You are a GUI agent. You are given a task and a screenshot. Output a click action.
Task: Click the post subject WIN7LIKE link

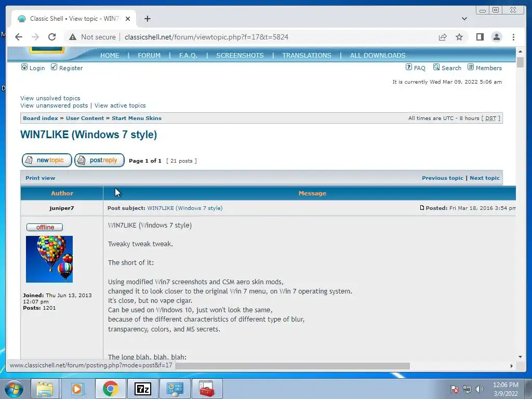pyautogui.click(x=185, y=208)
